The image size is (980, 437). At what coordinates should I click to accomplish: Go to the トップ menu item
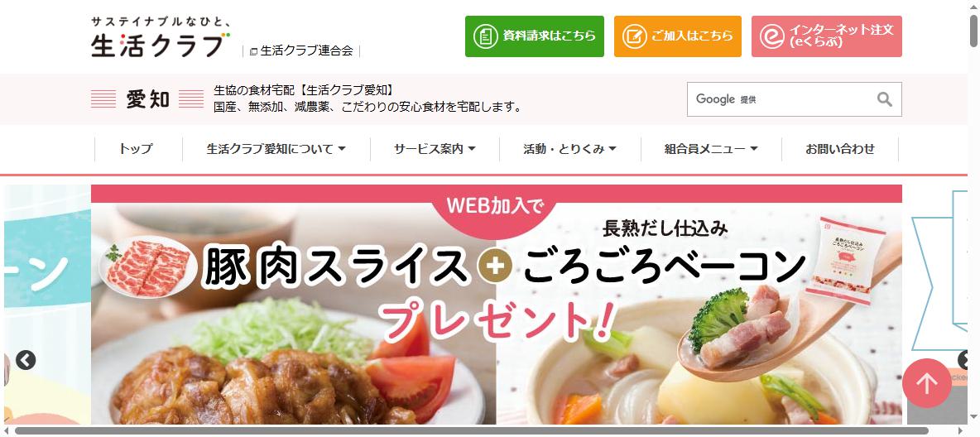pos(136,150)
